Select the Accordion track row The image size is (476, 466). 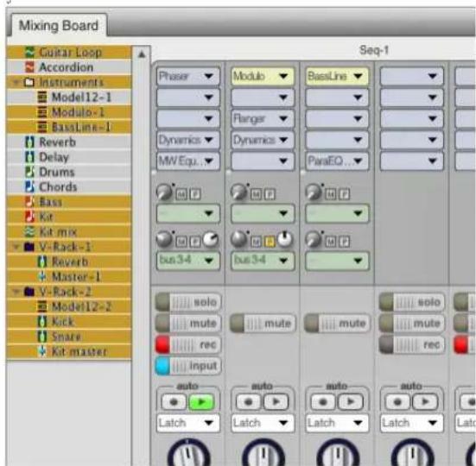(x=69, y=67)
